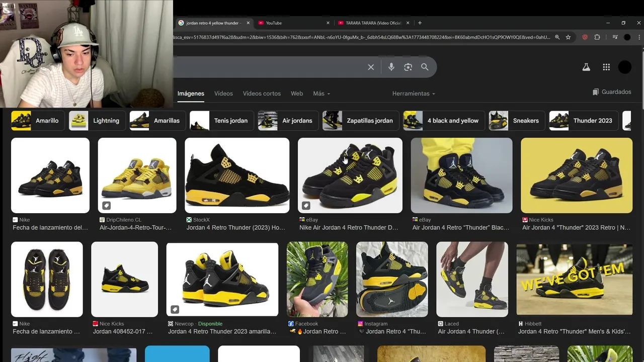Open the Chrome three-dot menu
The image size is (644, 362).
pyautogui.click(x=639, y=37)
